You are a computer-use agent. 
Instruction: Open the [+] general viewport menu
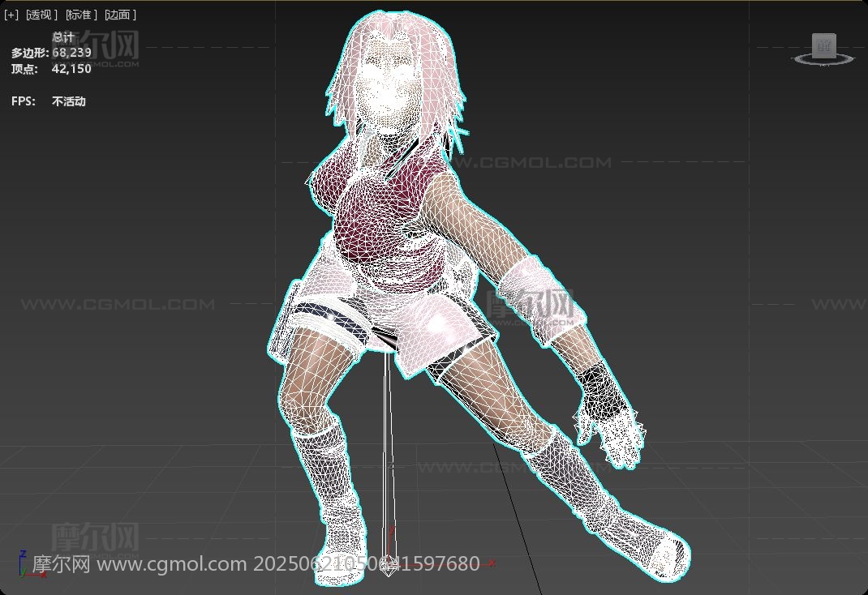tap(11, 15)
